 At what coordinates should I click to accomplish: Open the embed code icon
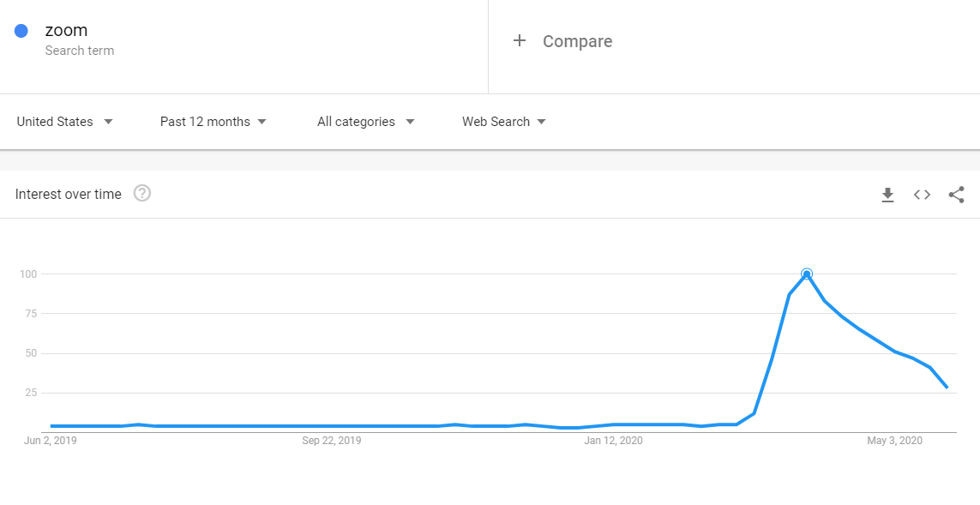922,195
